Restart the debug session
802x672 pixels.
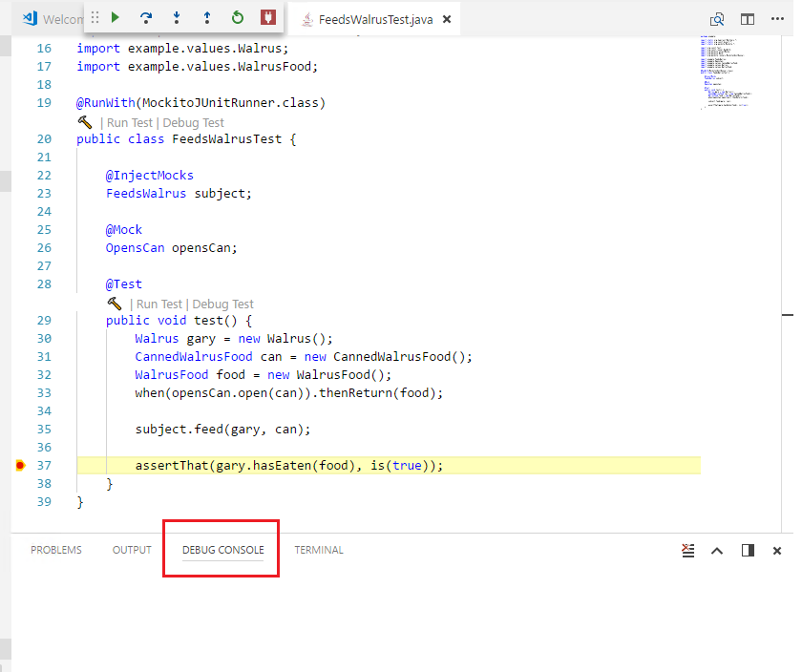(x=238, y=17)
